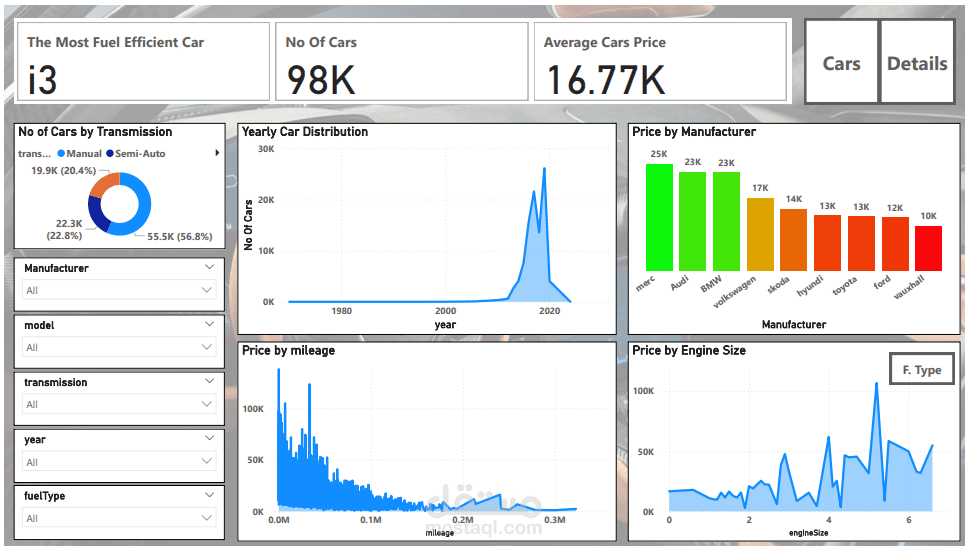Screen dimensions: 969x549
Task: Collapse the model slicer header chevron
Action: click(x=209, y=324)
